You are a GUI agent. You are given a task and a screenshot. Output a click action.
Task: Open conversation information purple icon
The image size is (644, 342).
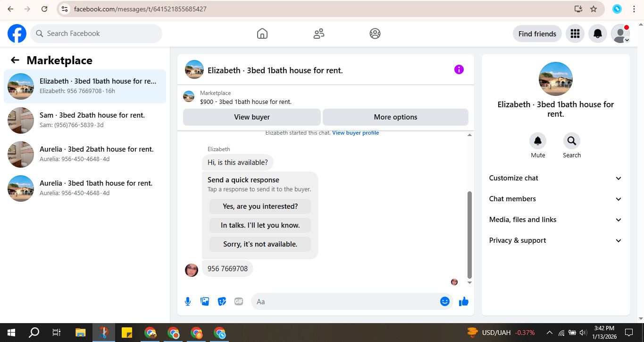[x=459, y=69]
